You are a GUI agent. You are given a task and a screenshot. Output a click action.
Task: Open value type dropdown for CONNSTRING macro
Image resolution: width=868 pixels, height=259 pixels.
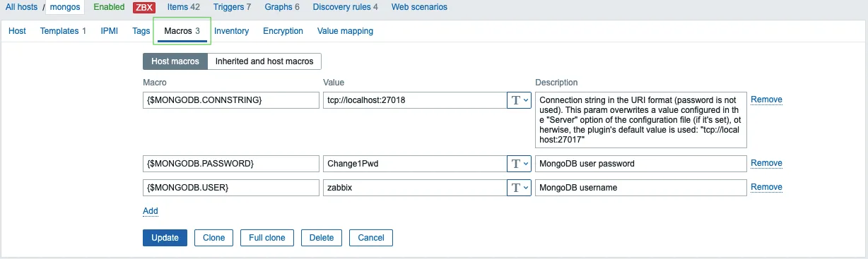520,100
